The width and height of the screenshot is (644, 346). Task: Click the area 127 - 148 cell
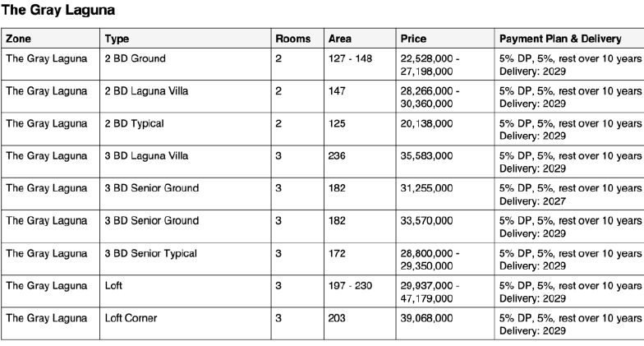[x=360, y=64]
